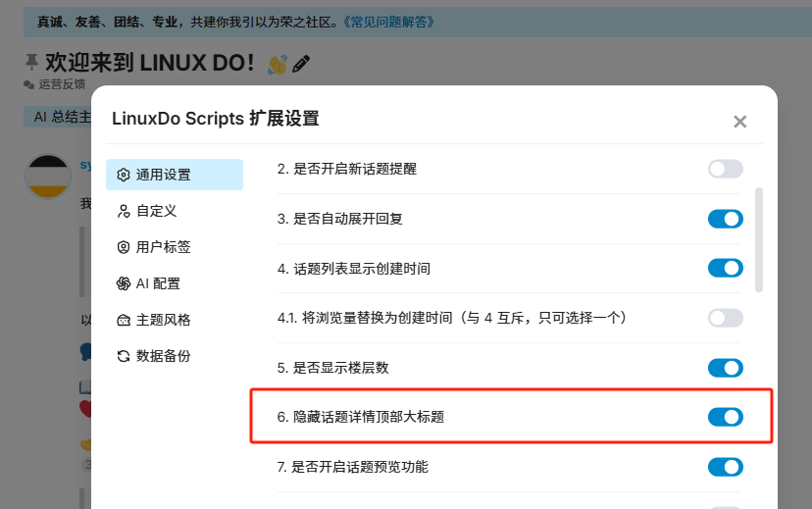Enable the 是否开启新话题提醒 toggle
This screenshot has height=509, width=812.
[x=726, y=169]
